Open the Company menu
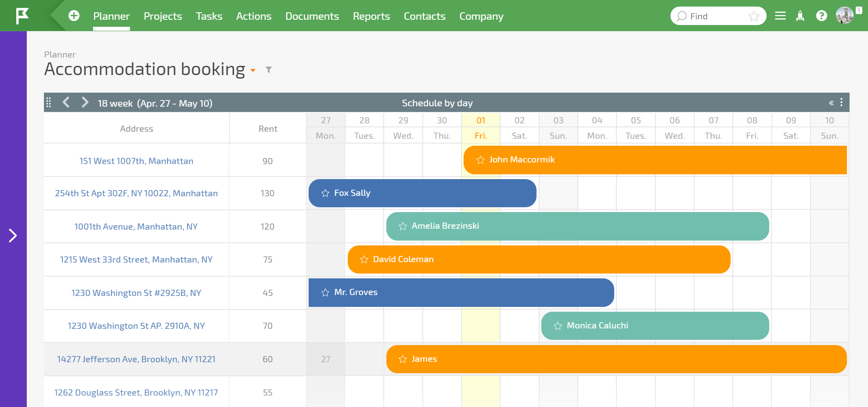Viewport: 868px width, 407px height. pyautogui.click(x=481, y=16)
